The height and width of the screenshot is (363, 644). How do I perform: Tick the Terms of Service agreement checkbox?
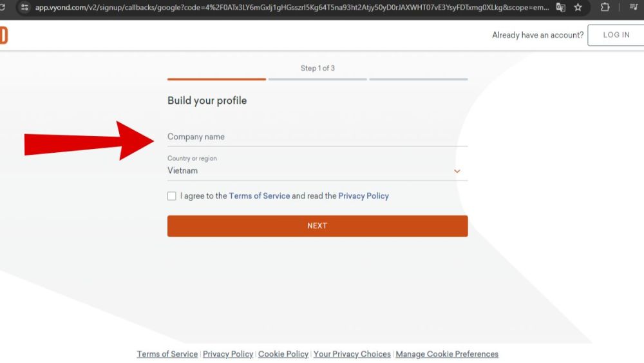click(x=172, y=196)
